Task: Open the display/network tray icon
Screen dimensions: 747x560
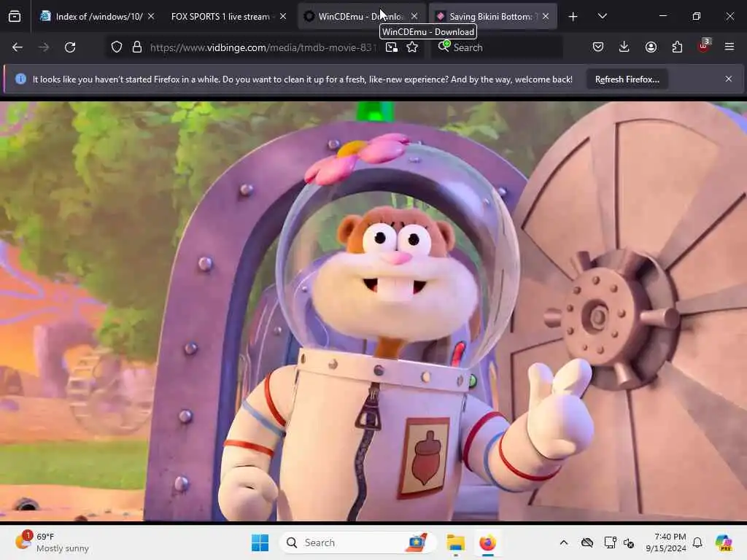Action: [610, 542]
